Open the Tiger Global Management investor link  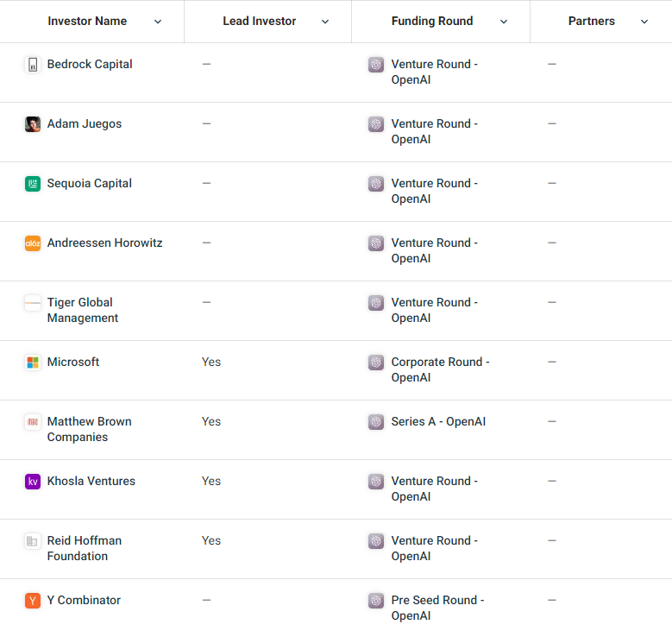[x=82, y=310]
